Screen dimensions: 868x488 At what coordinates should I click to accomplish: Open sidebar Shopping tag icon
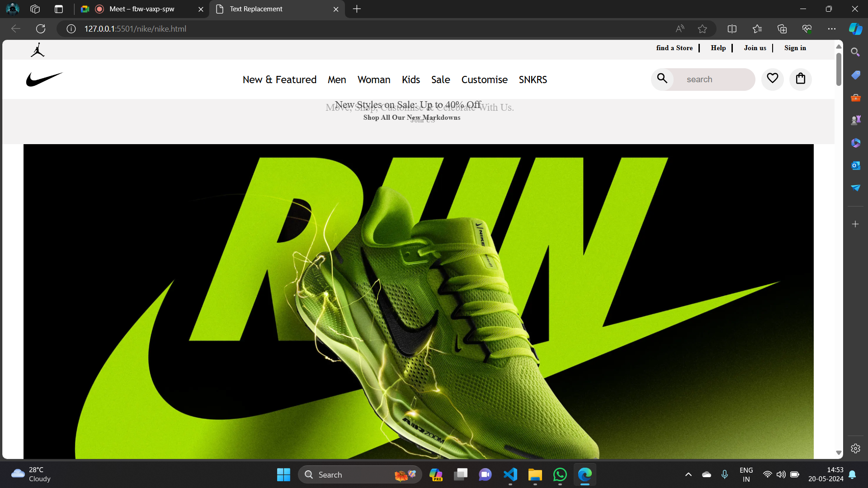coord(855,75)
